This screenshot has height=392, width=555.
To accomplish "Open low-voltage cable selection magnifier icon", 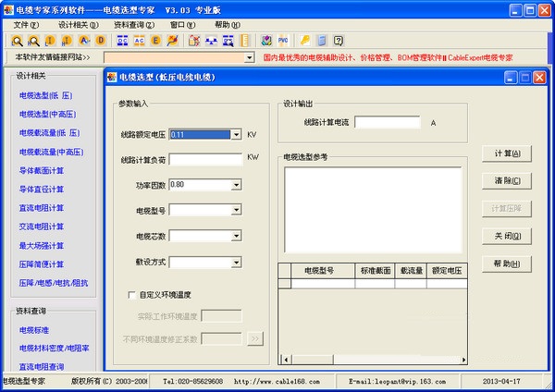I will coord(17,41).
